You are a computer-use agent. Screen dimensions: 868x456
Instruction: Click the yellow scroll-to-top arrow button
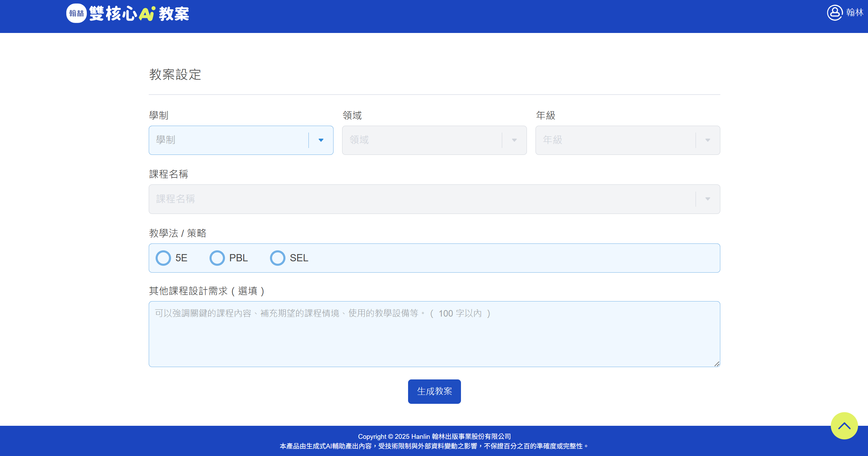coord(844,426)
